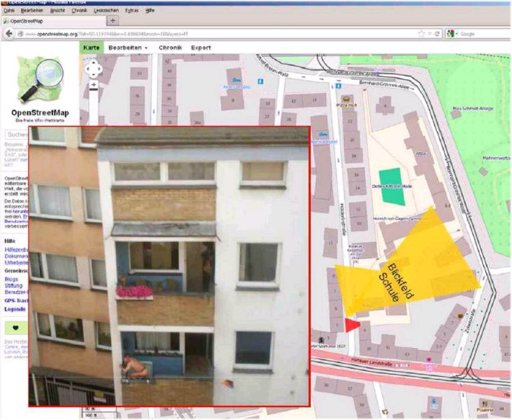Screen dimensions: 512x420
Task: Click the Pizza Hut restaurant icon on the map
Action: [347, 99]
